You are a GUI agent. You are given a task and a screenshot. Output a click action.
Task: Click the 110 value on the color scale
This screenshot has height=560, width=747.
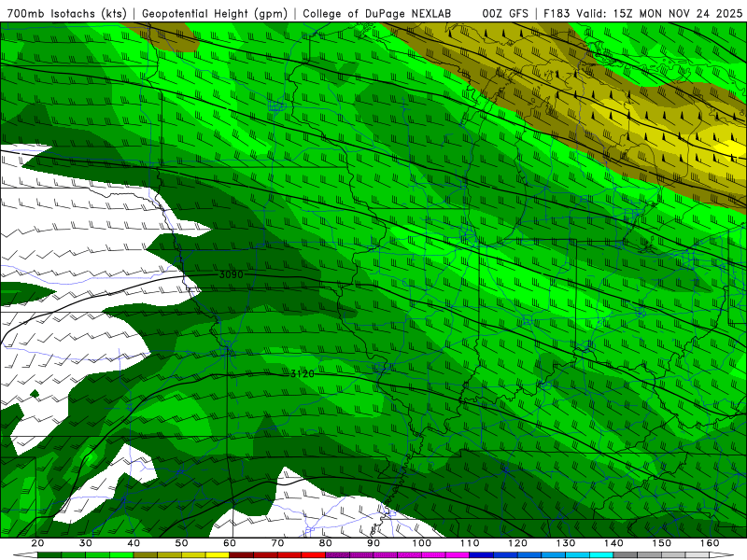tap(470, 543)
